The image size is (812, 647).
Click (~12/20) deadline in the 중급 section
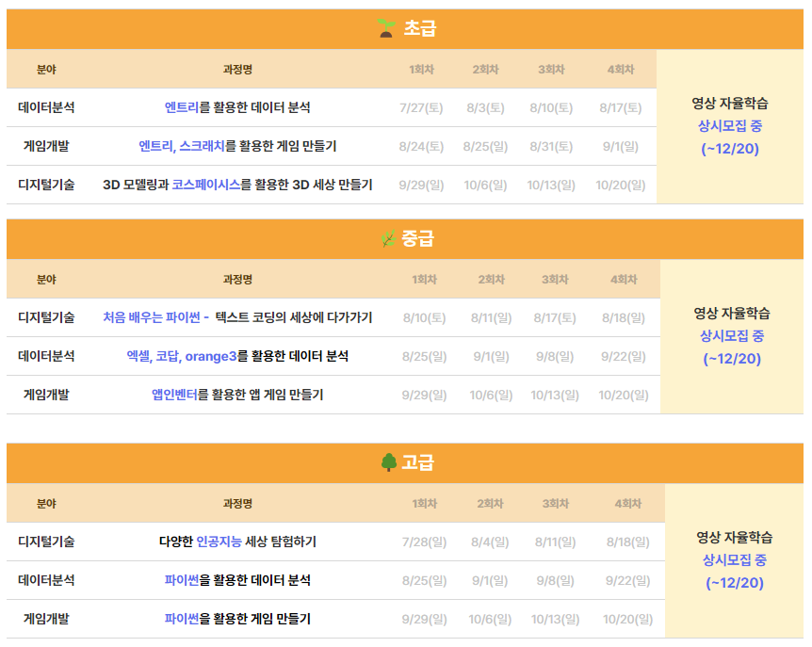(732, 359)
